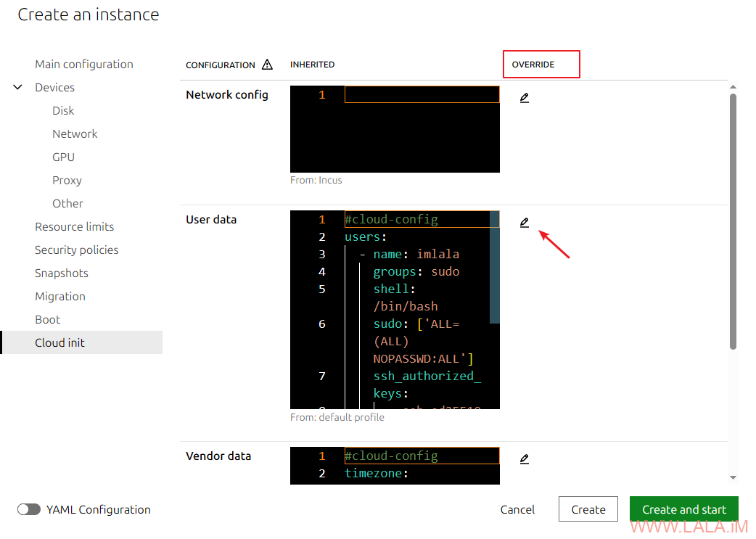Edit User data with the pencil icon
Screen dimensions: 756x539
[524, 223]
